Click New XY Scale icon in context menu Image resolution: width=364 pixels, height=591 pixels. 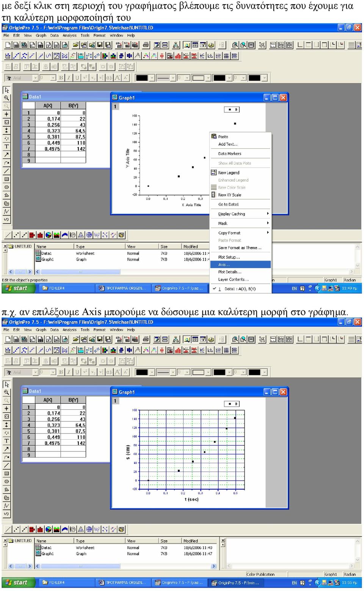[x=214, y=195]
